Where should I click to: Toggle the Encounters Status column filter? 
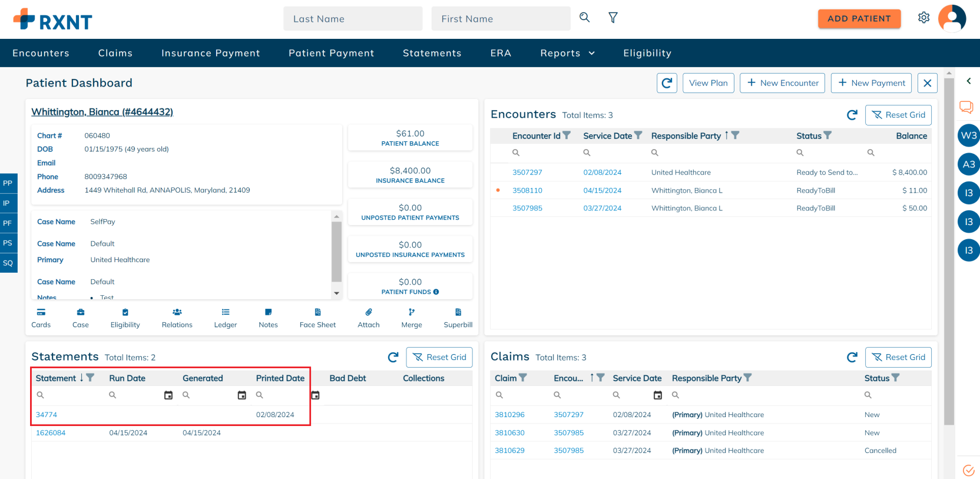[827, 136]
